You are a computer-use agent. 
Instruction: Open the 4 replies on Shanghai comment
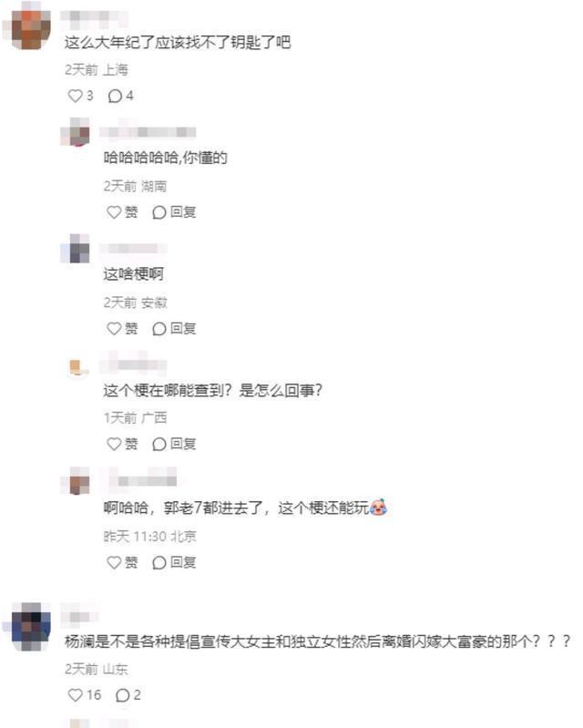click(x=120, y=96)
